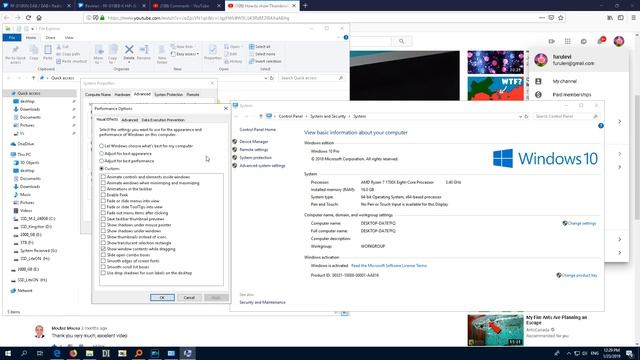Click New folder icon in File Explorer

coord(162,50)
